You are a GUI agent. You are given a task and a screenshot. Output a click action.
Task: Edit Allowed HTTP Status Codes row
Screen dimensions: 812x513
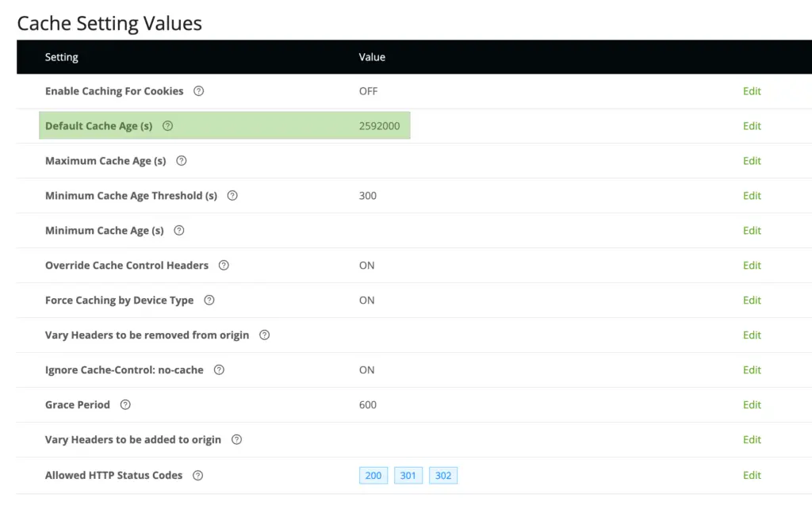click(752, 475)
